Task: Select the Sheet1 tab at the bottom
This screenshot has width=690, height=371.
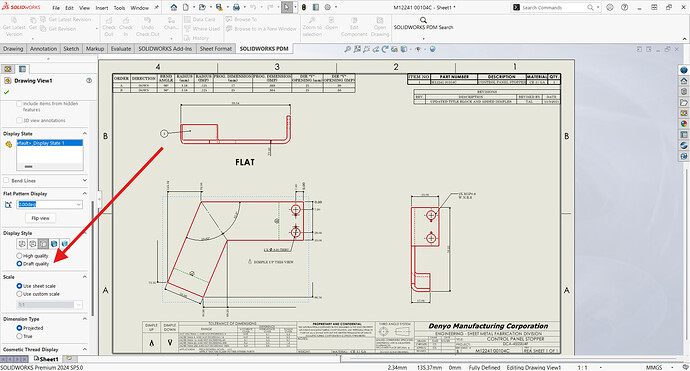Action: [46, 359]
